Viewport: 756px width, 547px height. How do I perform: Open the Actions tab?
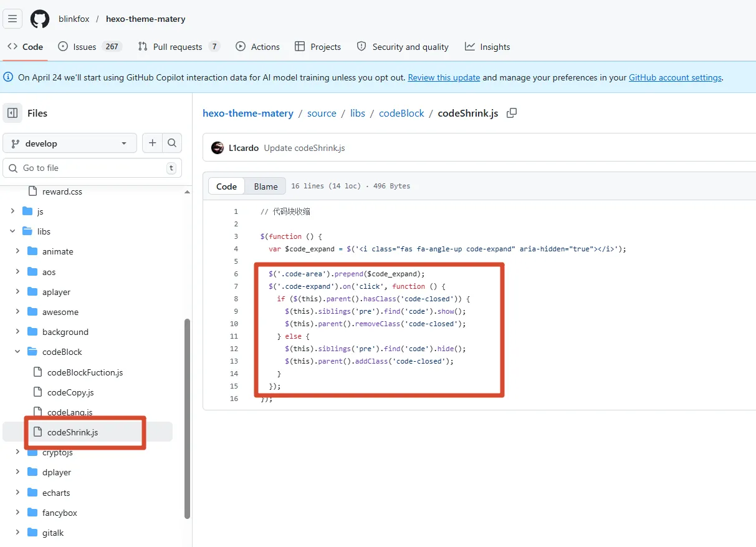258,47
